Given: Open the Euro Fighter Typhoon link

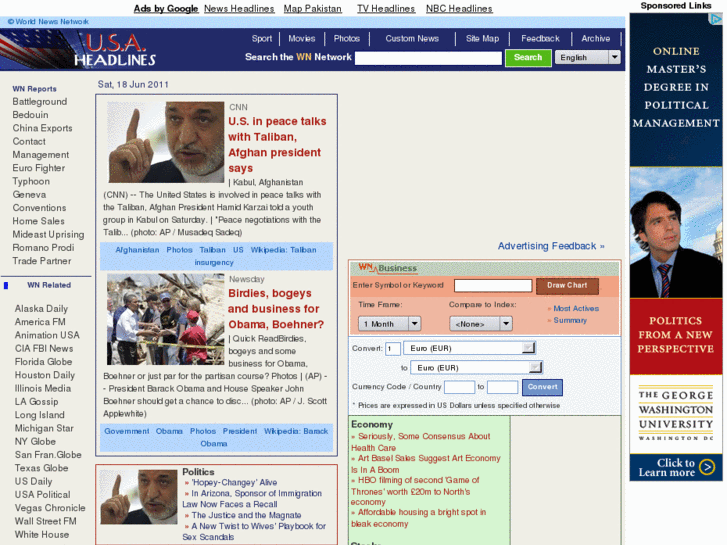Looking at the screenshot, I should click(38, 174).
